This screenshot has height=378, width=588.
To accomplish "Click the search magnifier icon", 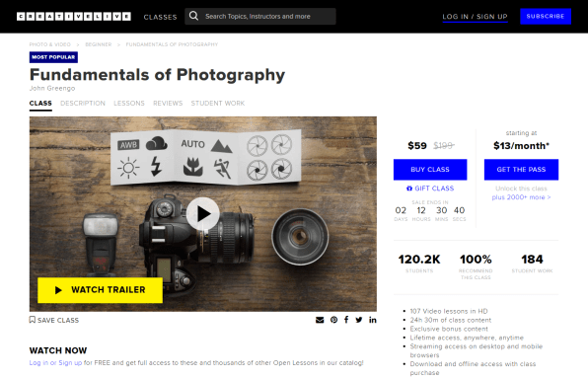I will (193, 16).
